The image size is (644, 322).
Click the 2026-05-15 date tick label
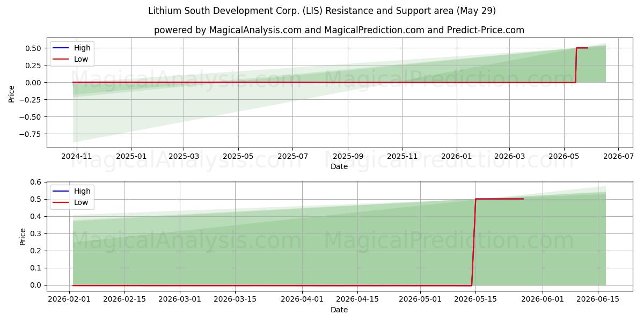tap(475, 299)
